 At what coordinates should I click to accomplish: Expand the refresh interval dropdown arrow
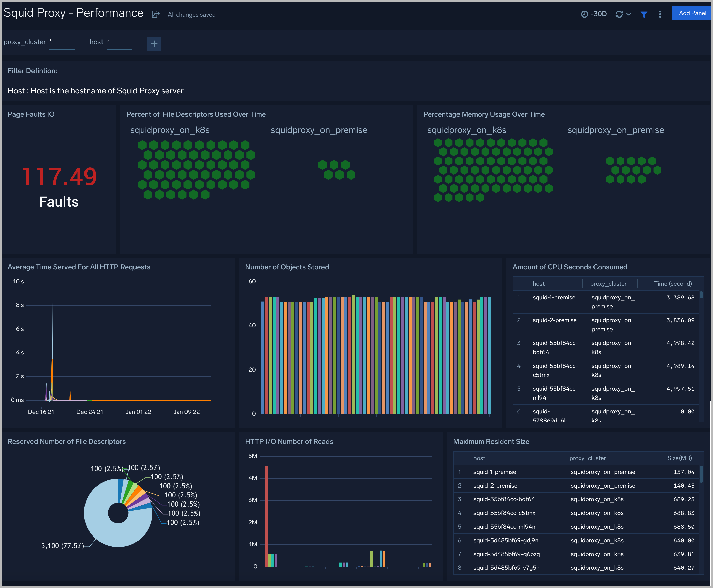629,14
